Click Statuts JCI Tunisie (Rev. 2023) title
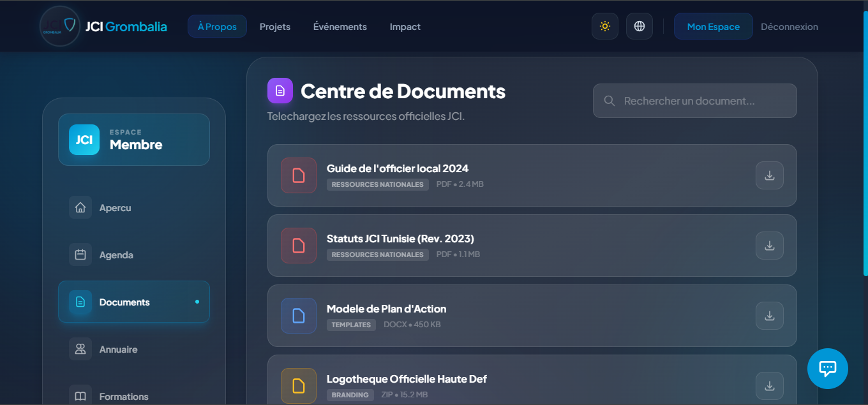This screenshot has height=405, width=868. [400, 239]
